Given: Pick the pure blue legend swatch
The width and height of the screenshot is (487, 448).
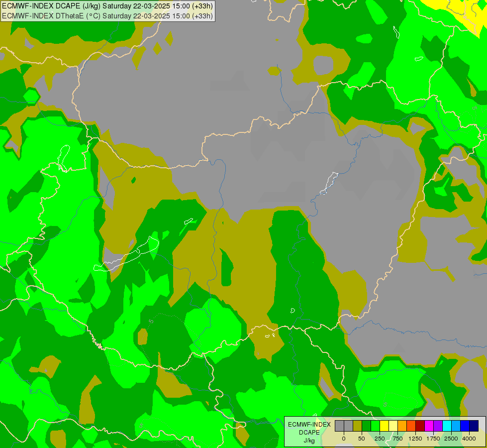Looking at the screenshot, I should click(465, 426).
